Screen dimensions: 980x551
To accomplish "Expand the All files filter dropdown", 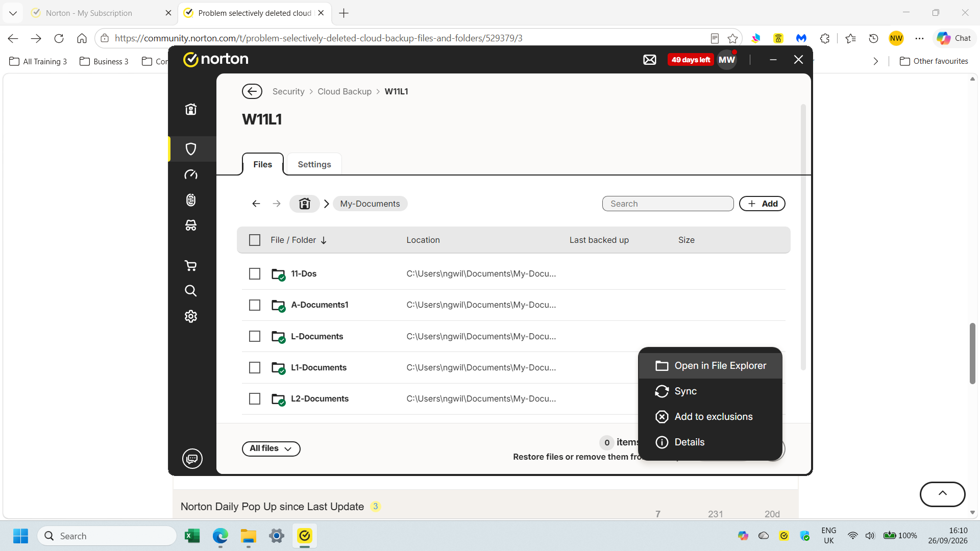I will (x=271, y=448).
